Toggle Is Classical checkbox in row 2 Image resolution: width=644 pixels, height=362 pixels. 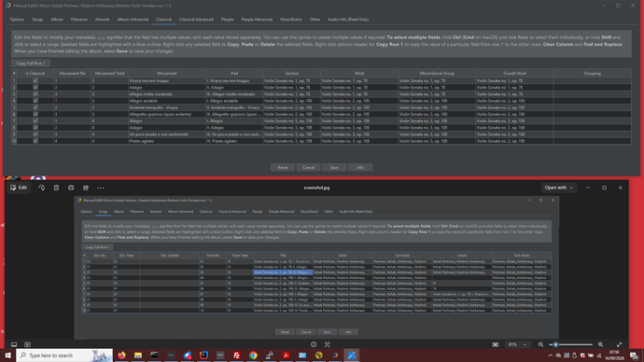(35, 88)
